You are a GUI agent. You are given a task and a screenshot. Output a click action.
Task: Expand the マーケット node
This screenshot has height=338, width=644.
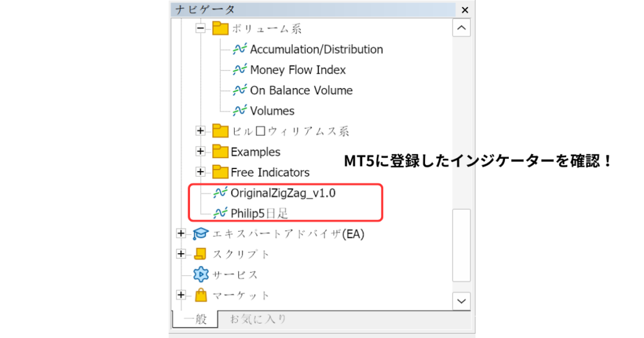point(180,295)
